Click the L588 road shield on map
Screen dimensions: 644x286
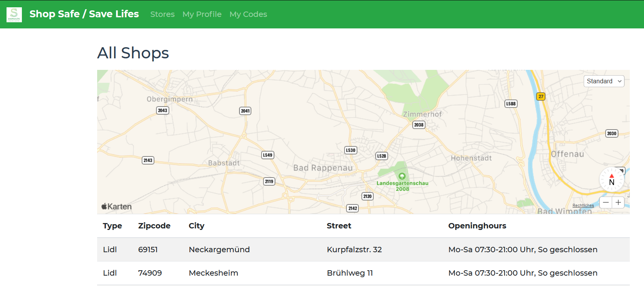(x=511, y=104)
